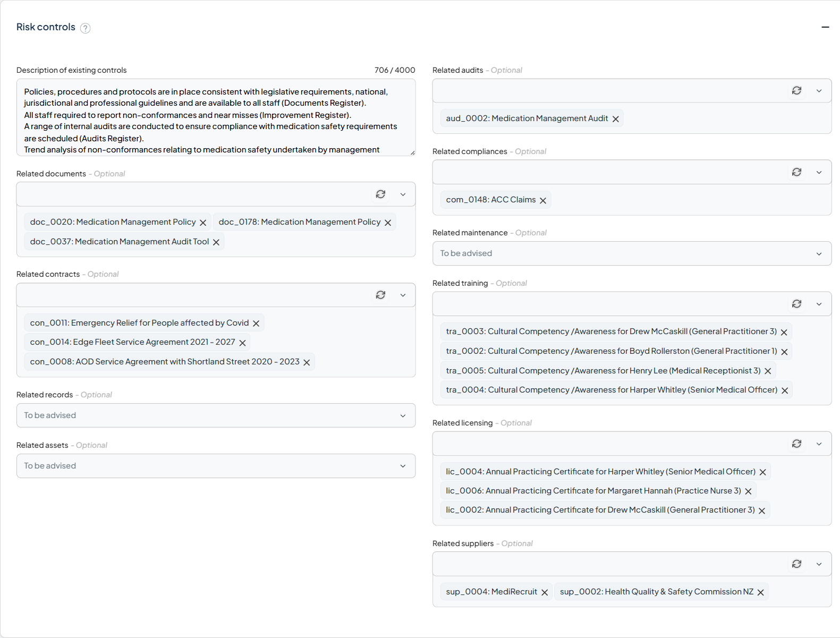
Task: Remove aud_0002 Medication Management Audit tag
Action: [616, 119]
